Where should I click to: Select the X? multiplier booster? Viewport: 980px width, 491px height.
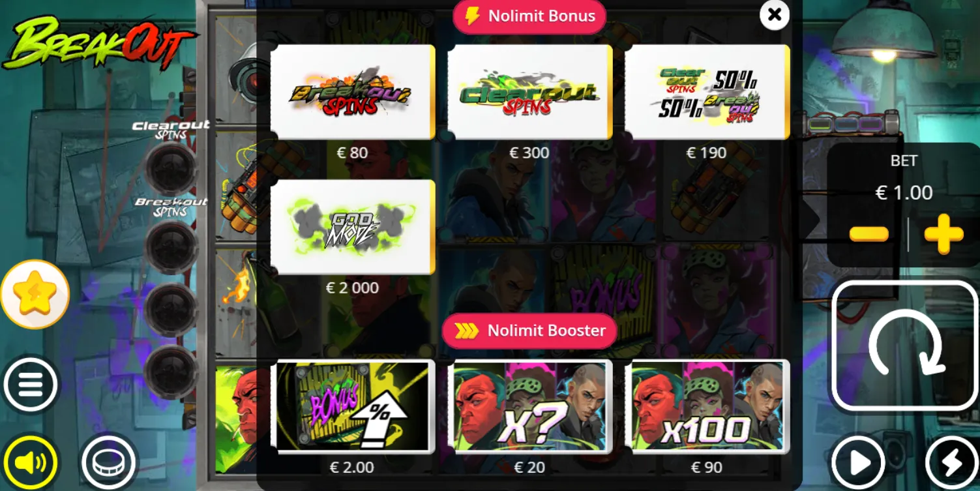[529, 406]
